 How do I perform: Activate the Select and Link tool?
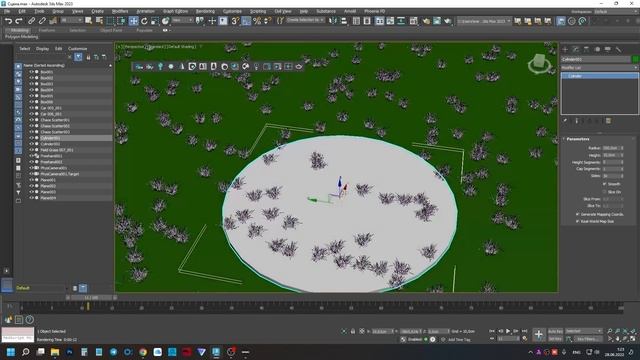coord(31,21)
